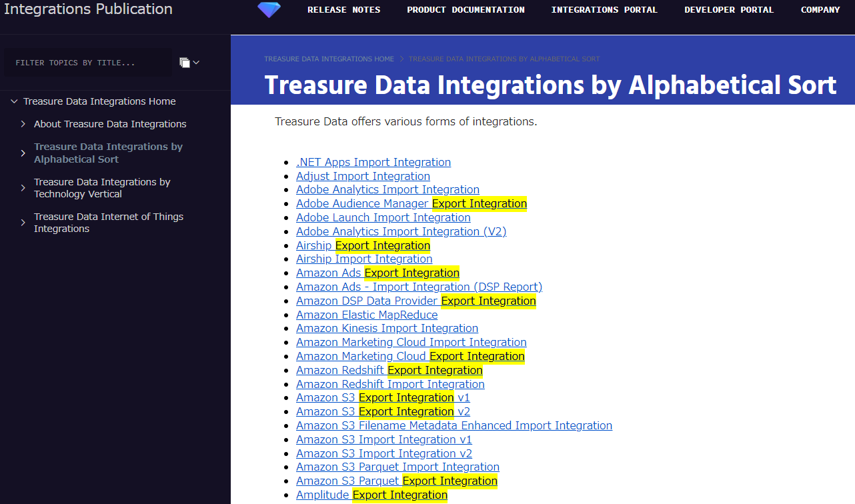The image size is (855, 504).
Task: Open the Company page
Action: (820, 9)
